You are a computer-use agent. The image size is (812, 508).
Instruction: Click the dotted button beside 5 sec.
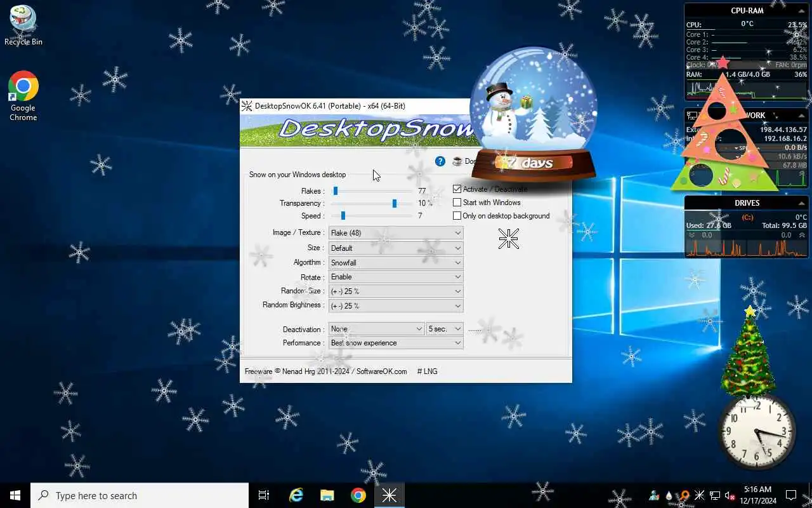point(476,330)
